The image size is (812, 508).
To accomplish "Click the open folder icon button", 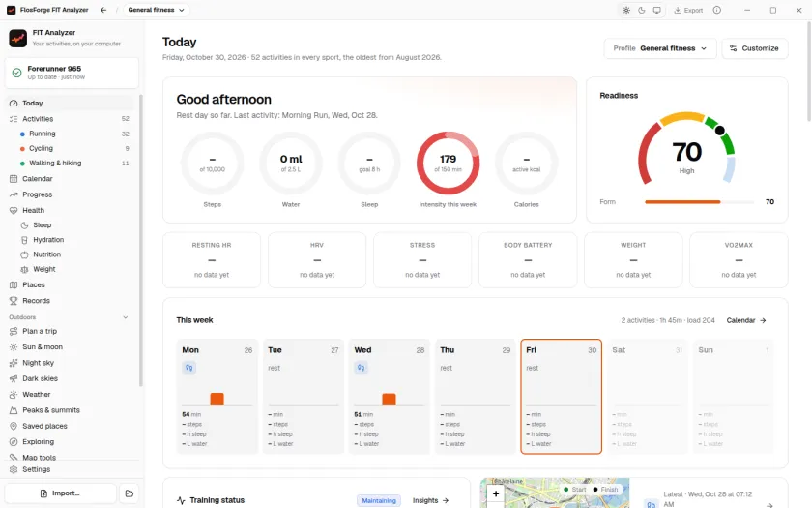I will (130, 493).
